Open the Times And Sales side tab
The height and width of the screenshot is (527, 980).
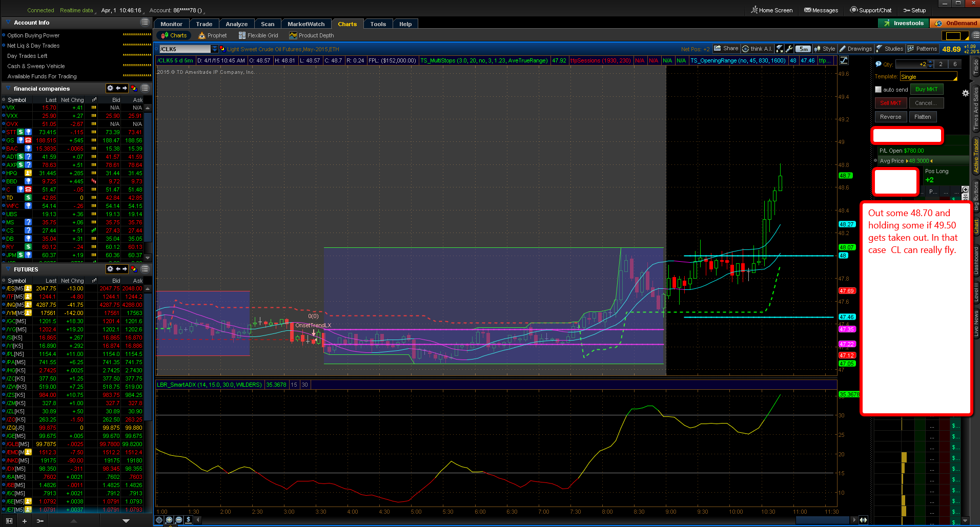point(975,109)
